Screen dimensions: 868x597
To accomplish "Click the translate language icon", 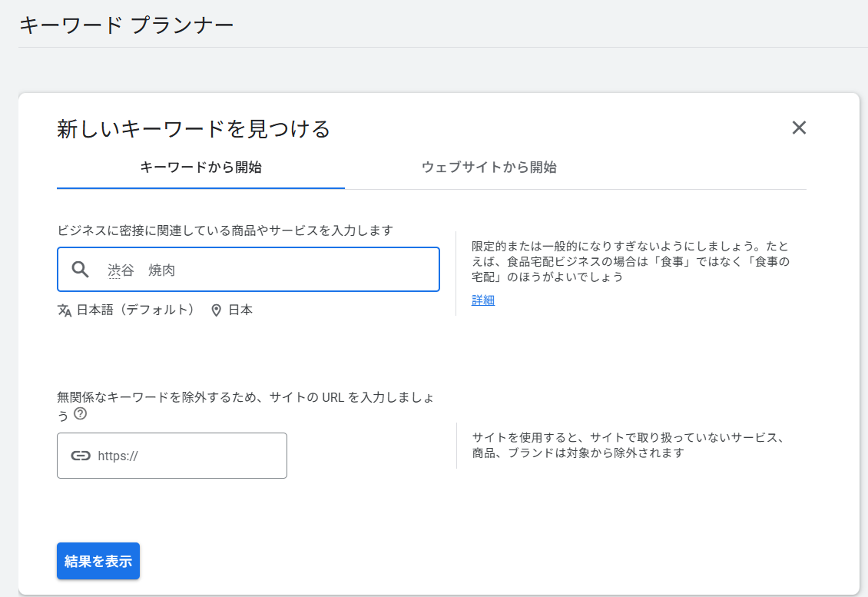I will pyautogui.click(x=65, y=310).
